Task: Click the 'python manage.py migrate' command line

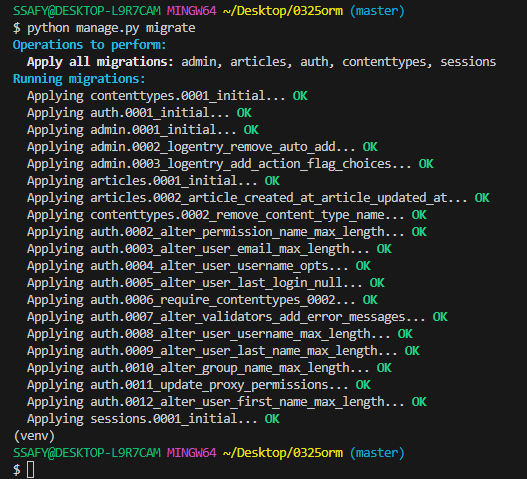Action: [x=104, y=28]
